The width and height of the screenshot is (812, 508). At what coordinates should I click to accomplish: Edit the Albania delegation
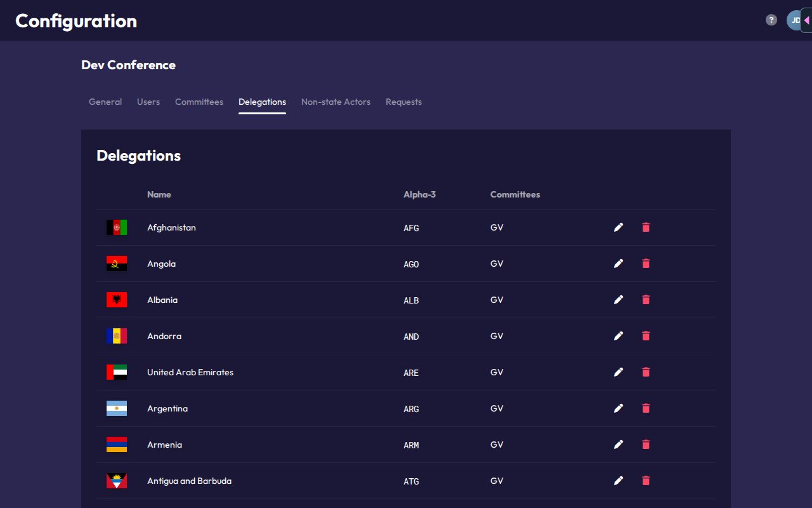tap(619, 300)
